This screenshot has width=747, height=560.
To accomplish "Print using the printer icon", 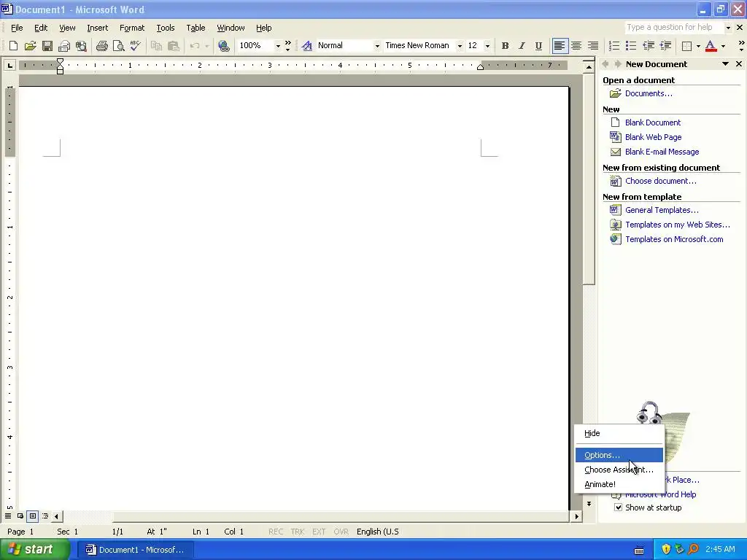I will [101, 46].
